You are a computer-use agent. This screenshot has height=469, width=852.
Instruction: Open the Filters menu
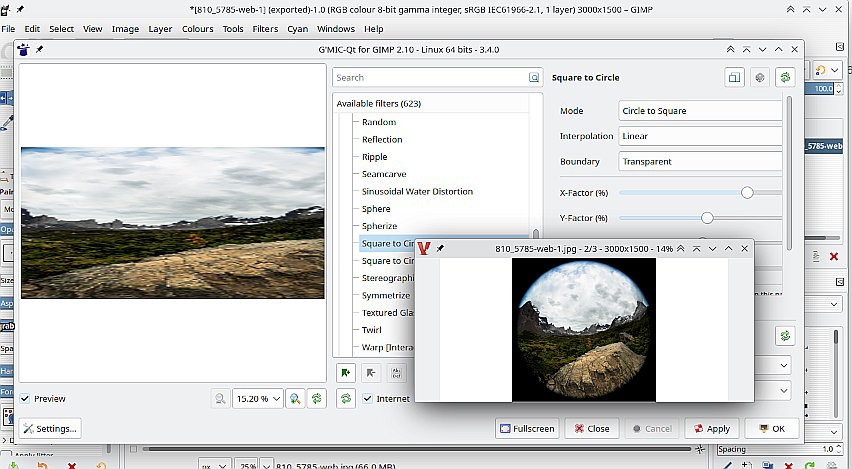(x=265, y=29)
